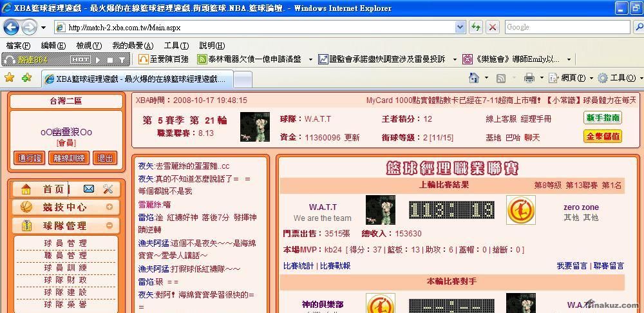
Task: Click the 更新 funds refresh link
Action: click(x=352, y=138)
